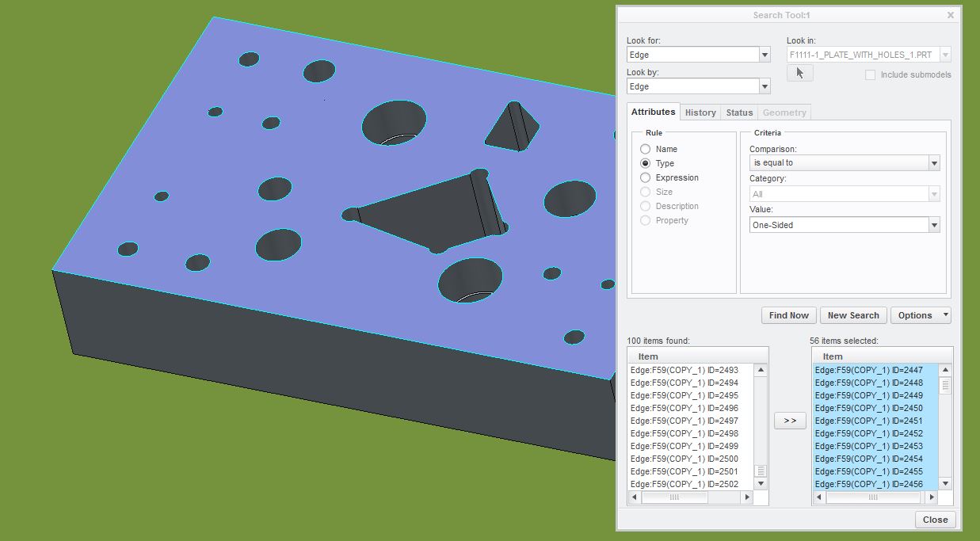Select found item Edge ID=2502
This screenshot has height=541, width=980.
coord(691,484)
